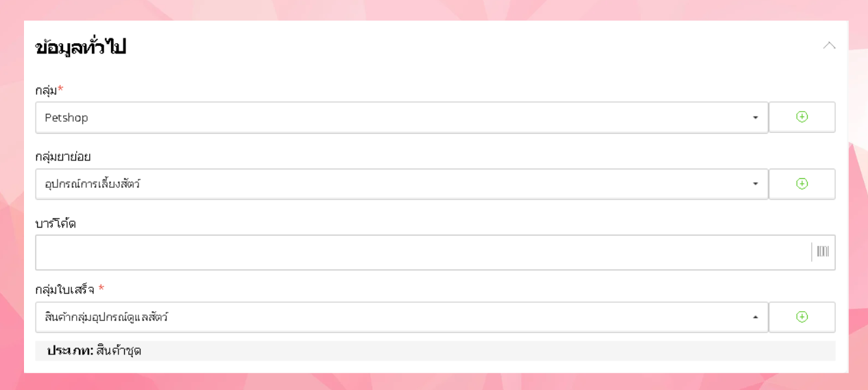Screen dimensions: 868x390
Task: Click the ข้อมูลทั่วไป section heading
Action: tap(81, 47)
